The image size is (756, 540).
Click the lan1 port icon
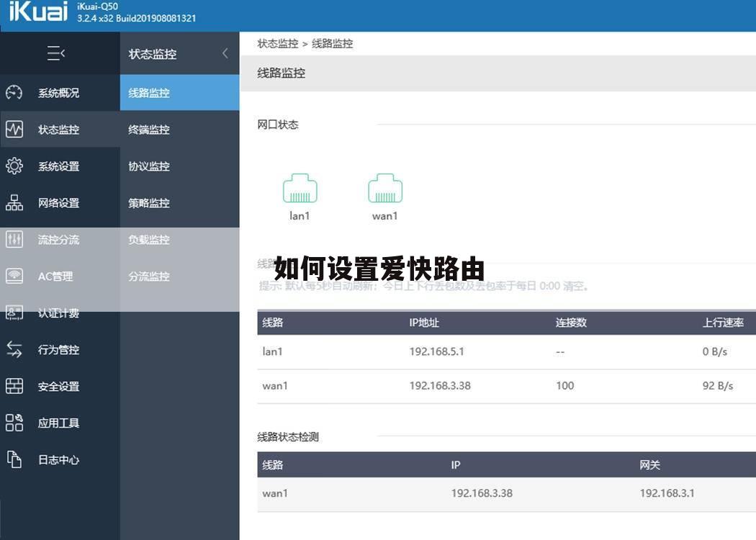tap(300, 188)
